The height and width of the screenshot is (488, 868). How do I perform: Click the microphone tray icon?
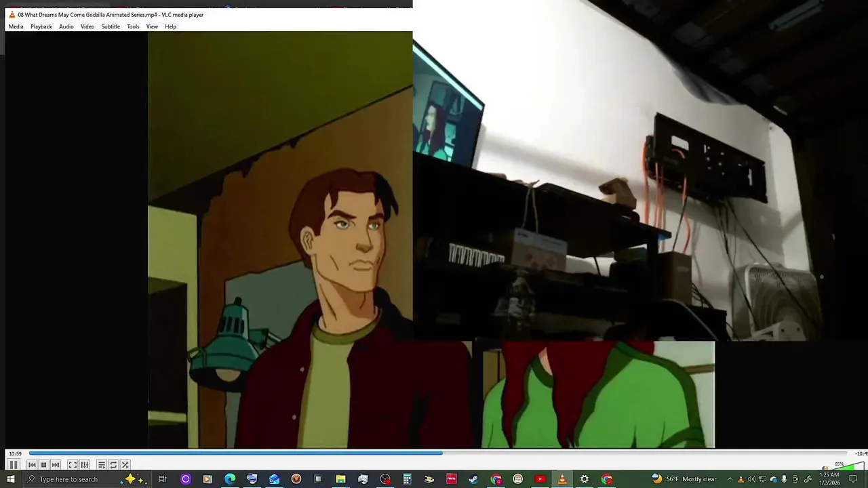coord(785,479)
